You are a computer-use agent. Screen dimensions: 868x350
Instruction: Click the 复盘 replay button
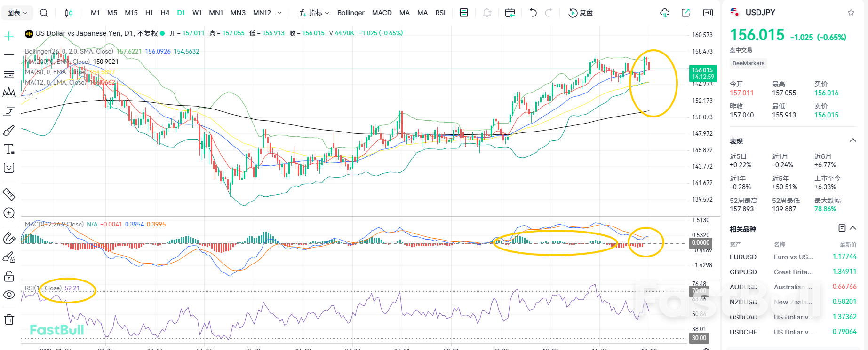[581, 13]
